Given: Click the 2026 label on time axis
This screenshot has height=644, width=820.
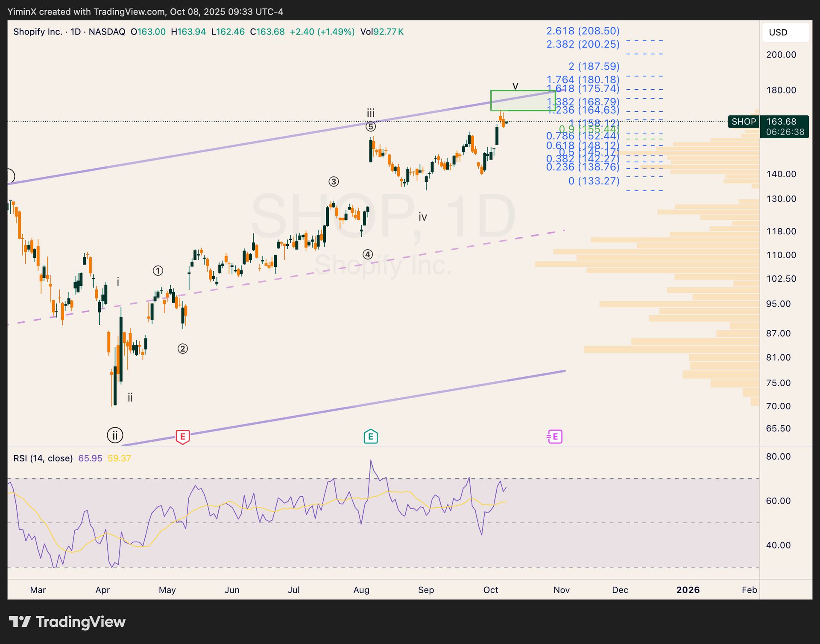Looking at the screenshot, I should coord(688,590).
